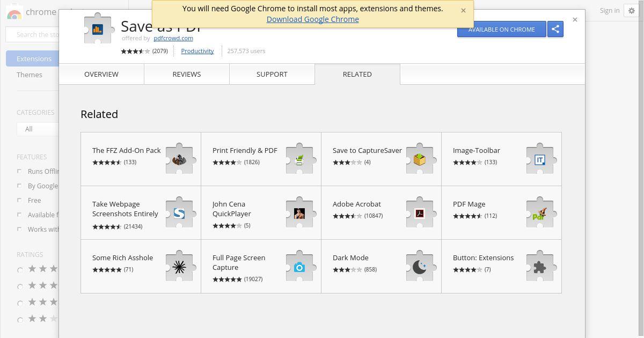Open the Productivity category link

(197, 51)
